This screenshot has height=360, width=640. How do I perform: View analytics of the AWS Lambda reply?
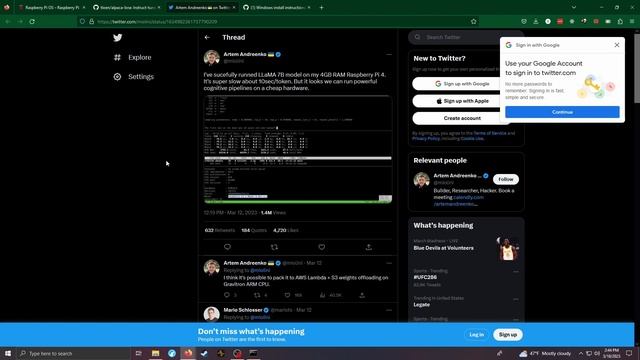tap(322, 295)
